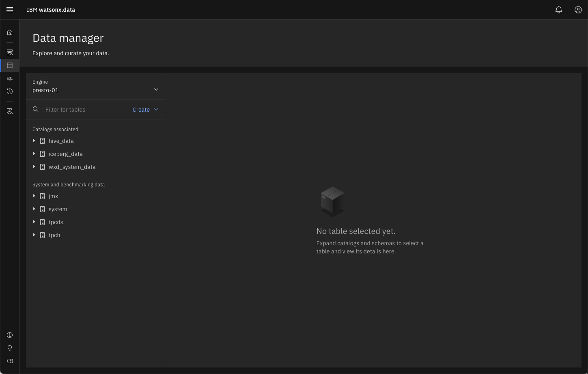The width and height of the screenshot is (588, 374).
Task: Expand the tpch catalog
Action: click(34, 235)
